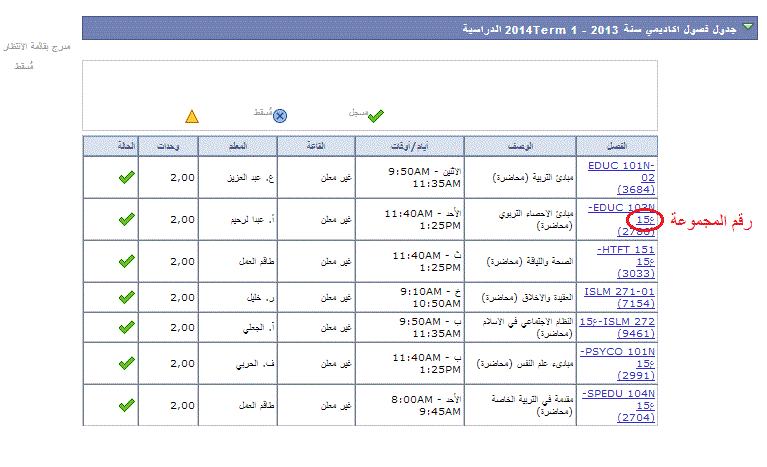Open the SPEDU 104N (2704) class link
This screenshot has height=467, width=767.
tap(619, 406)
